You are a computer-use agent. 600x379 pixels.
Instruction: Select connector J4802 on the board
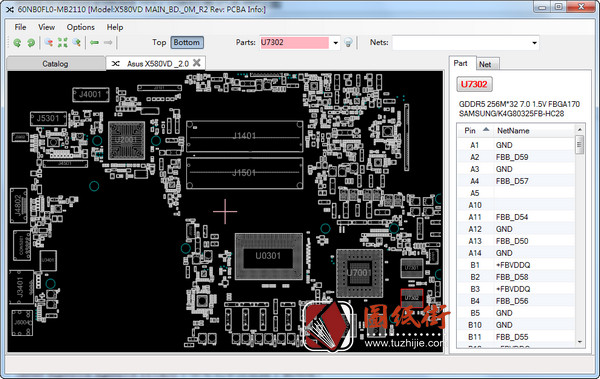tap(18, 206)
